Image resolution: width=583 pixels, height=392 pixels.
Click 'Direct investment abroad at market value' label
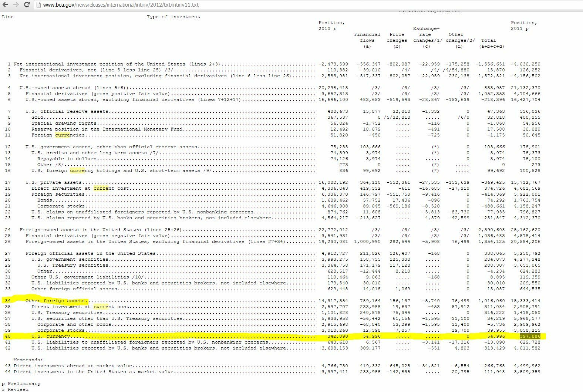[73, 366]
